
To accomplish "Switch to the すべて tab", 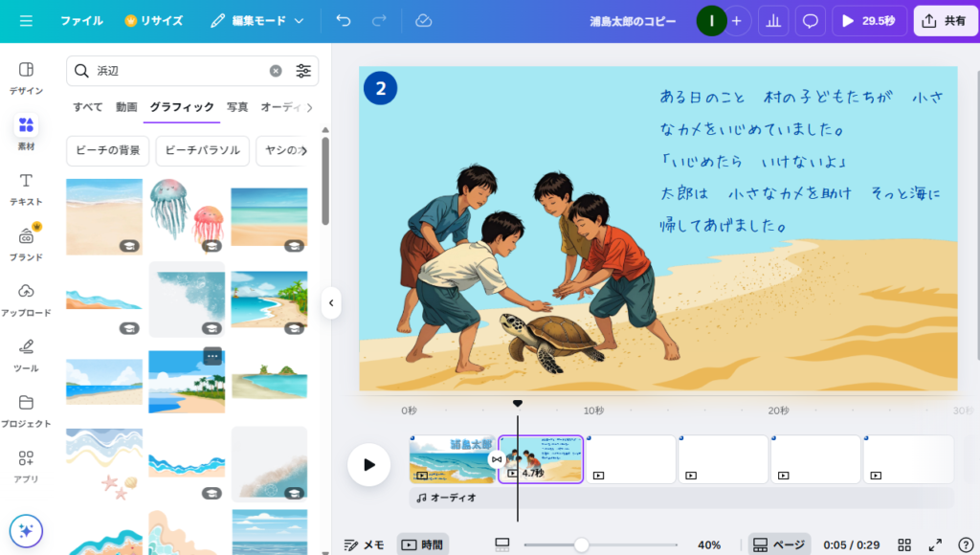I will point(87,107).
